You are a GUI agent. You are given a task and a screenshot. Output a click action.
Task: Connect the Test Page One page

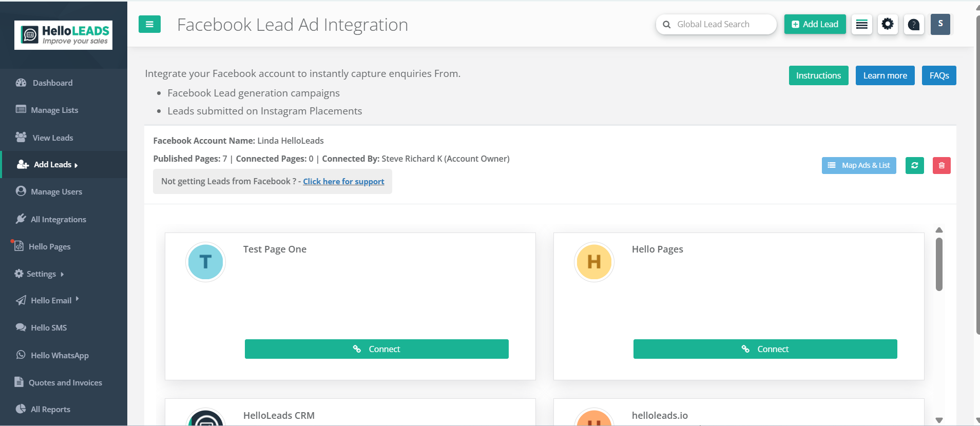pyautogui.click(x=376, y=349)
